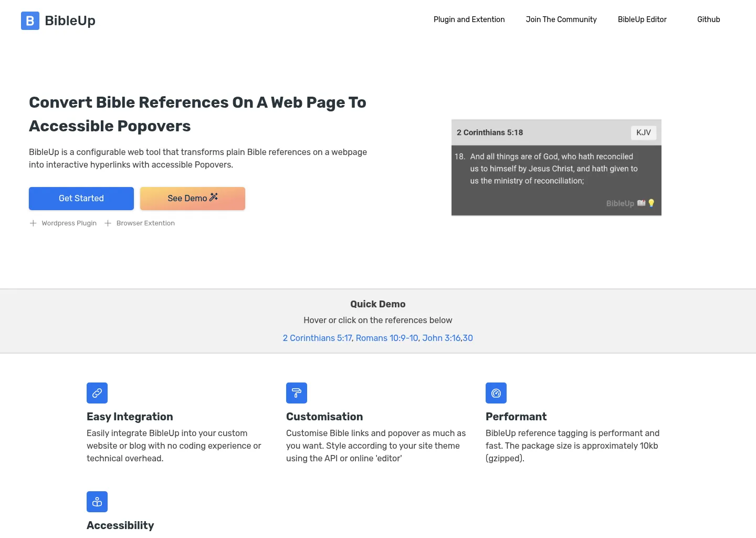Click plus icon beside Browser Extention
Screen dimensions: 756x538
coord(108,223)
